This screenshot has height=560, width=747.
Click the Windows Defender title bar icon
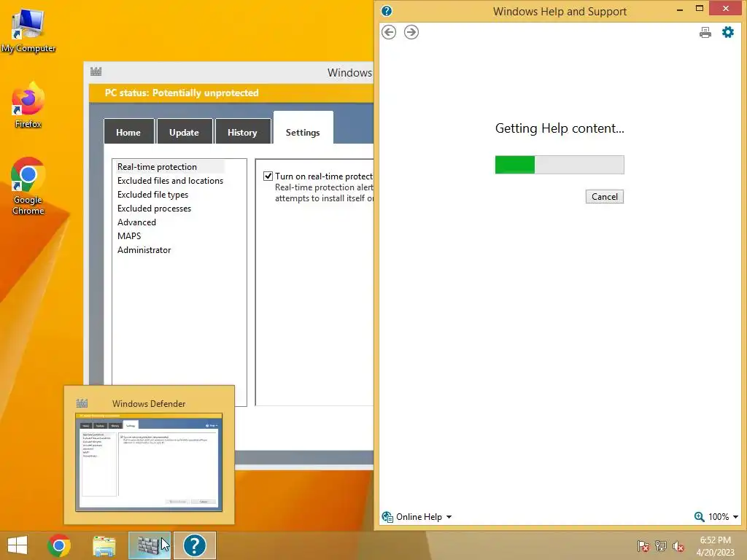[96, 72]
